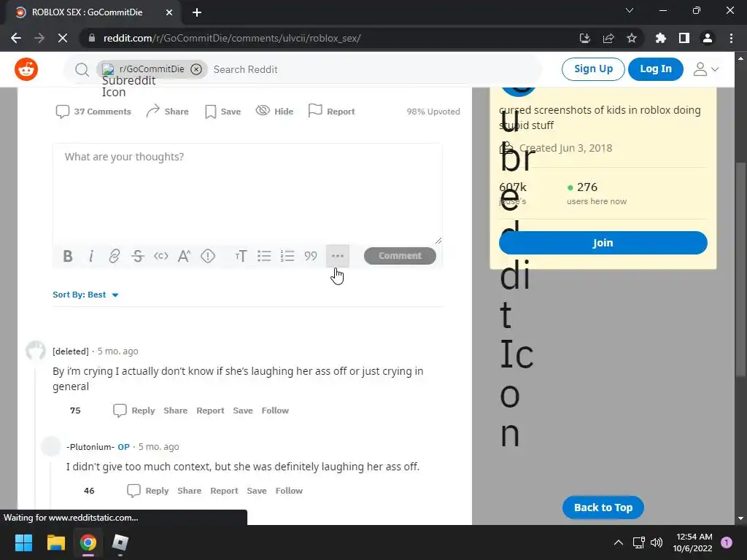Click into the What are your thoughts box
Viewport: 747px width, 560px height.
[x=247, y=194]
